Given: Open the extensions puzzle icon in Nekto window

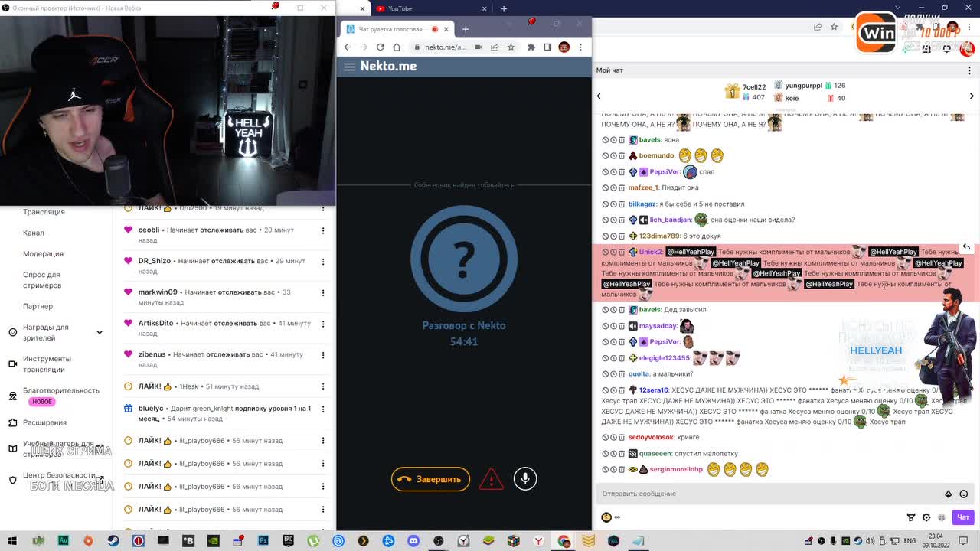Looking at the screenshot, I should point(531,47).
